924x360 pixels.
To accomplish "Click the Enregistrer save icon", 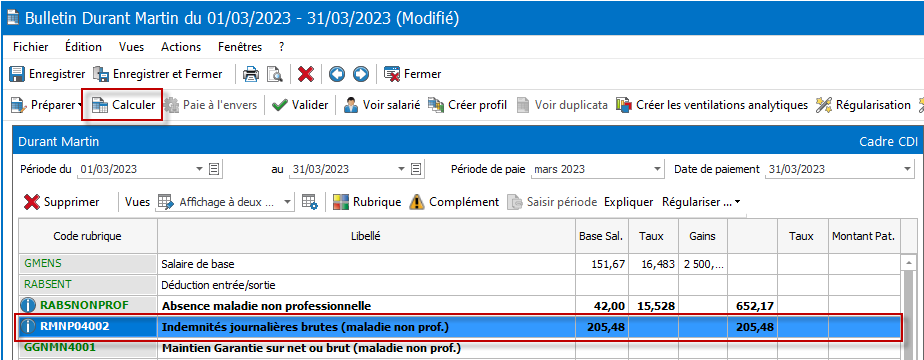I will coord(17,74).
